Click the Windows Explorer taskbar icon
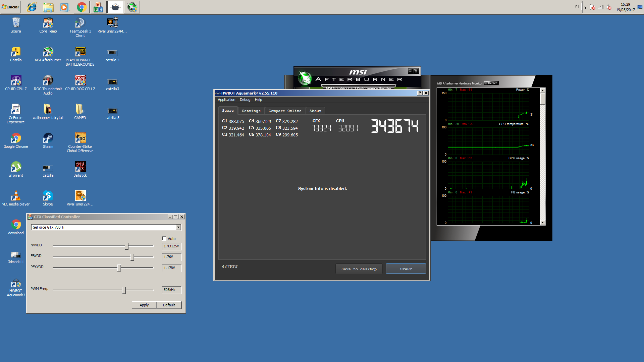Screen dimensions: 644x362 coord(48,7)
